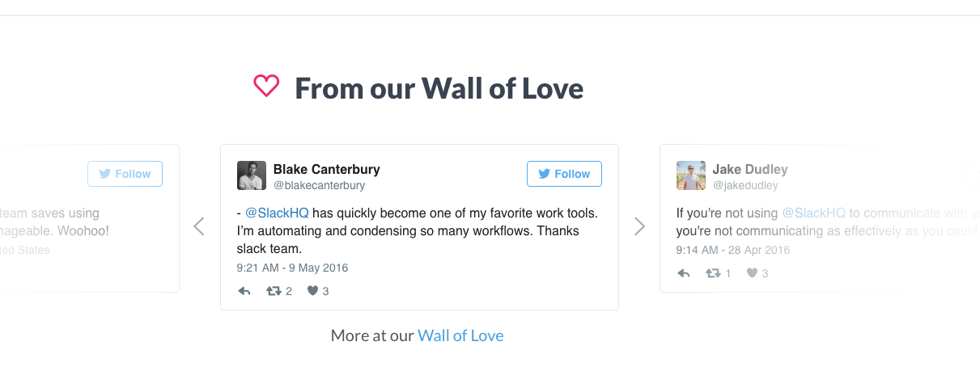This screenshot has width=980, height=384.
Task: Like Jake Dudley's tweet
Action: click(x=752, y=273)
